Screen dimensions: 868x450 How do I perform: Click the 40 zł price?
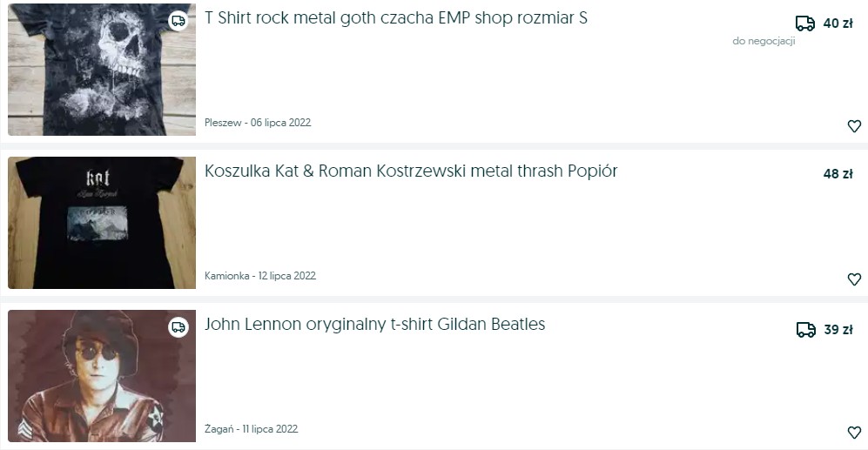coord(838,24)
